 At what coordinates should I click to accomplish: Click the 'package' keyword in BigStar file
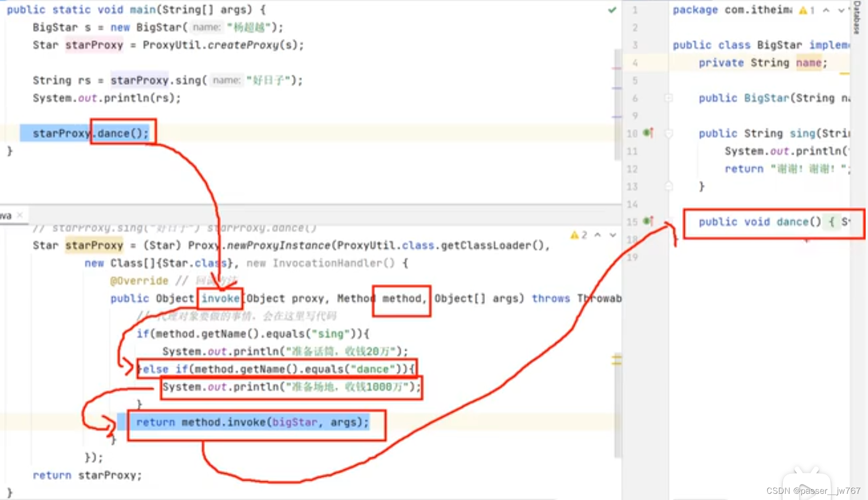(695, 10)
